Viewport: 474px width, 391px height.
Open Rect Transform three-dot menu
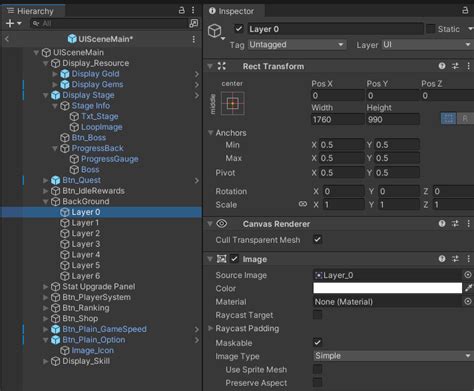click(468, 66)
